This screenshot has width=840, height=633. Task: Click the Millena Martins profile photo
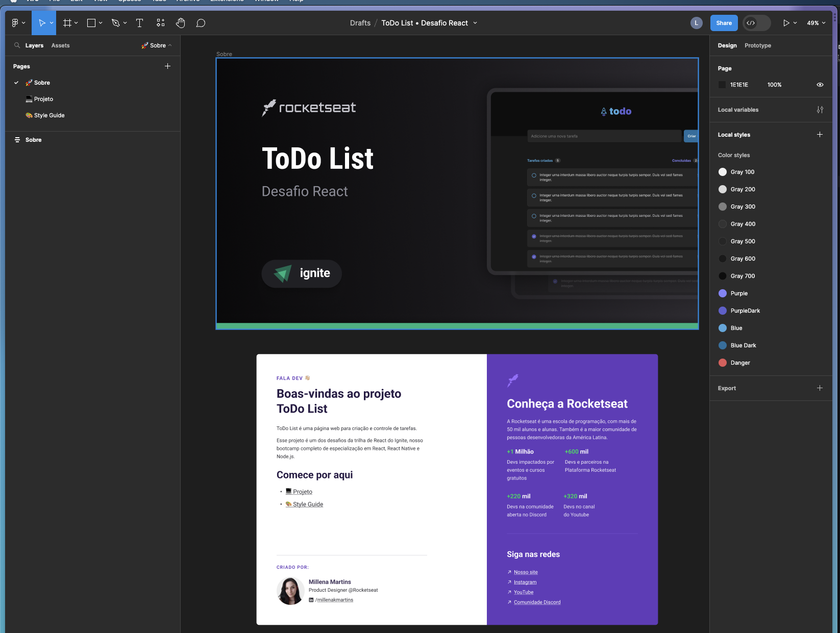tap(290, 591)
